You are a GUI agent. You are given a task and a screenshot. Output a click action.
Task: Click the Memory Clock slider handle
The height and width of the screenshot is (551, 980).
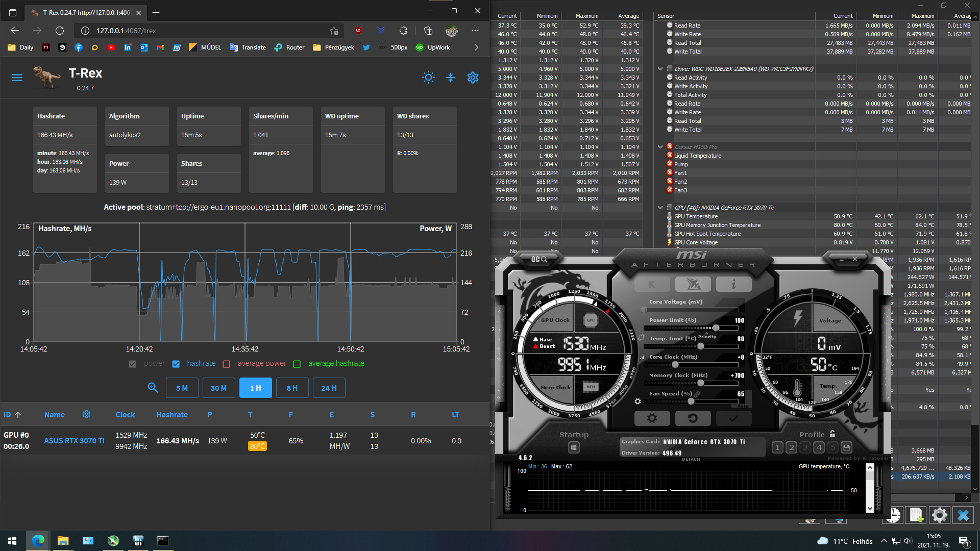pos(701,383)
